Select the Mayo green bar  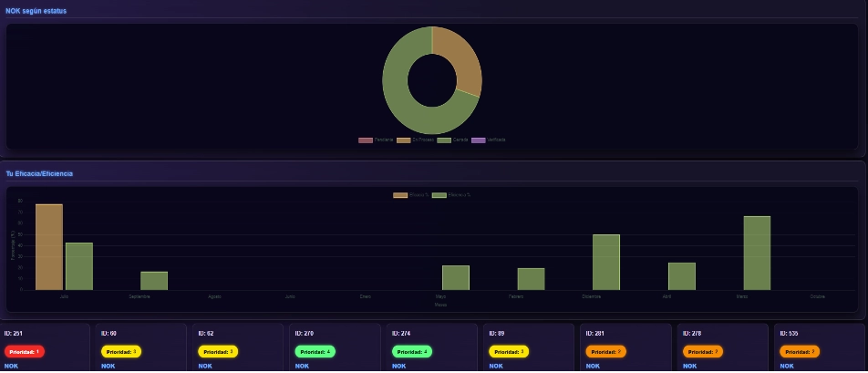456,278
